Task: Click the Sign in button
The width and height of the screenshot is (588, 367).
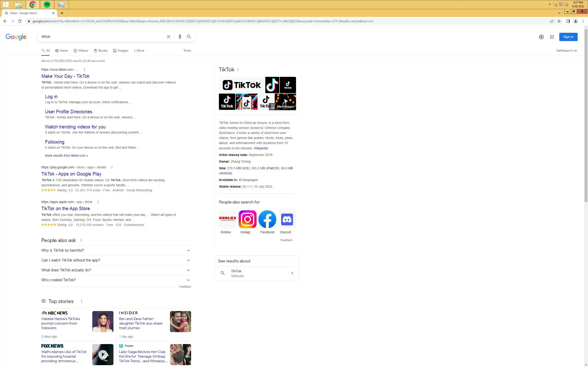Action: click(568, 37)
